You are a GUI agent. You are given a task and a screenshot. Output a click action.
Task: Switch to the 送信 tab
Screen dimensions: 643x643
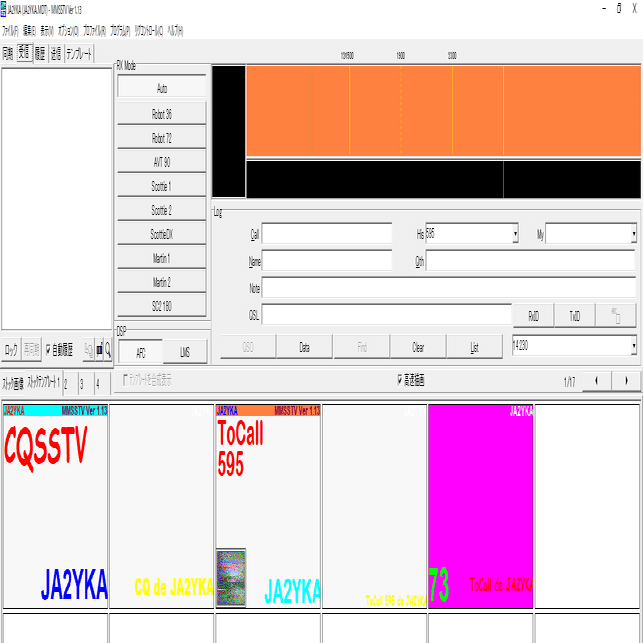[56, 53]
